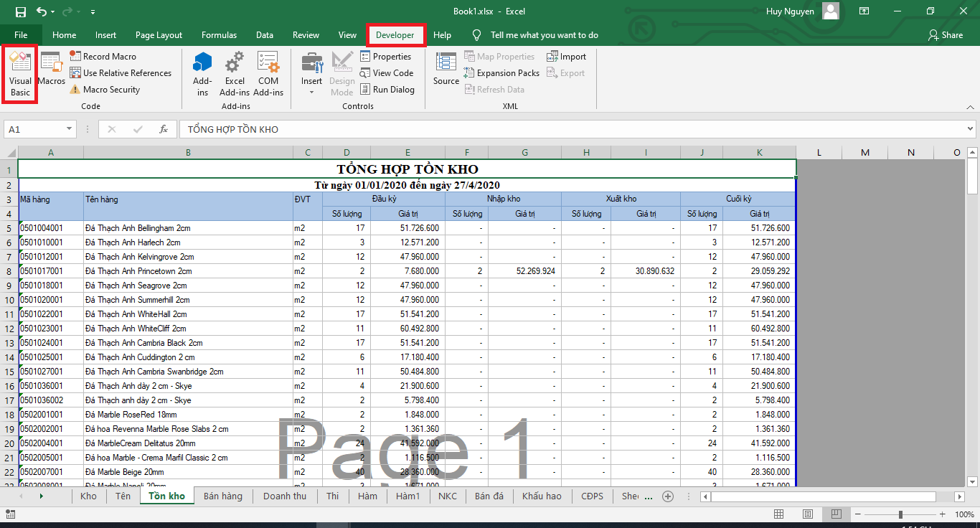Click the Tell me search field
This screenshot has height=528, width=980.
(x=544, y=35)
